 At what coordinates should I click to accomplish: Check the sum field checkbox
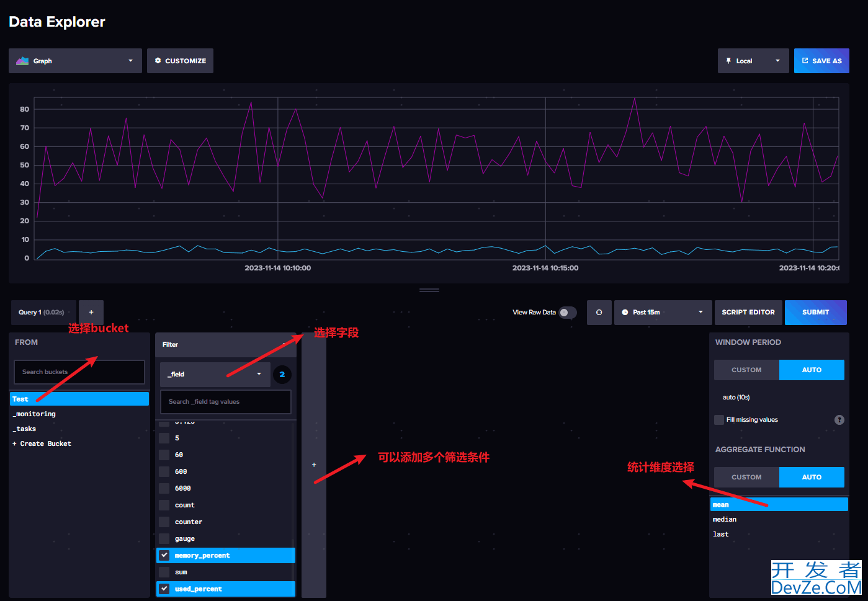[x=164, y=572]
